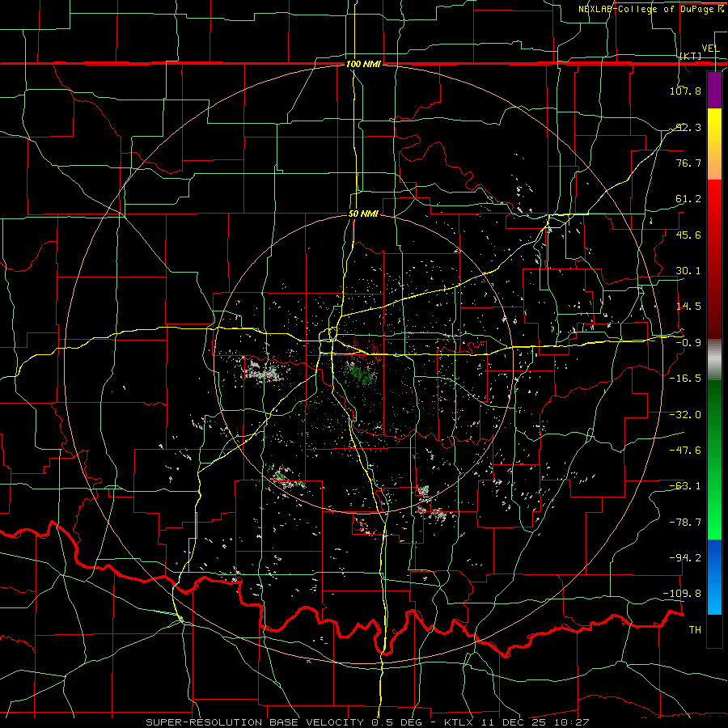Pick the bright green segment of velocity color bar
The image size is (728, 728).
714,459
